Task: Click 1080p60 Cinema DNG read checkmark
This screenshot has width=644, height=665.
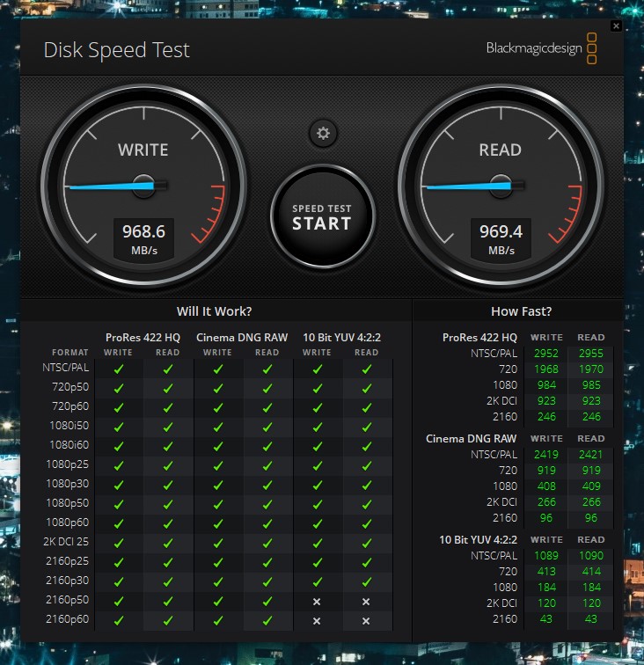Action: pyautogui.click(x=267, y=523)
